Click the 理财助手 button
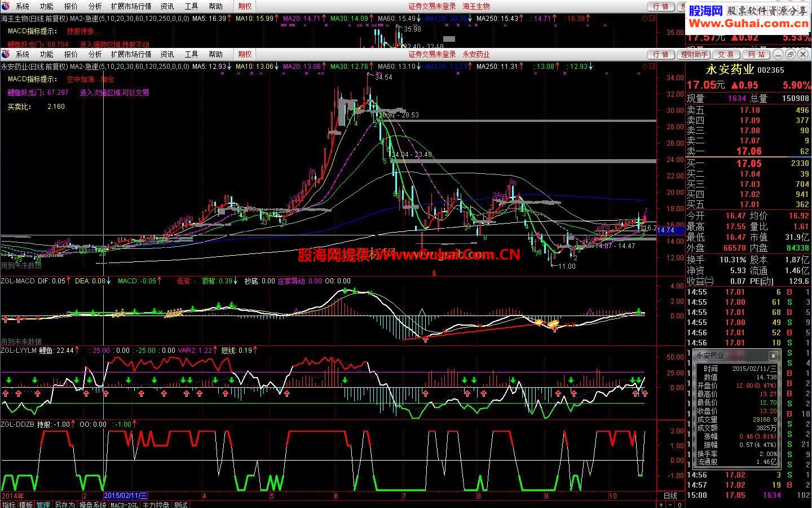Viewport: 812px width, 508px height. [x=694, y=54]
